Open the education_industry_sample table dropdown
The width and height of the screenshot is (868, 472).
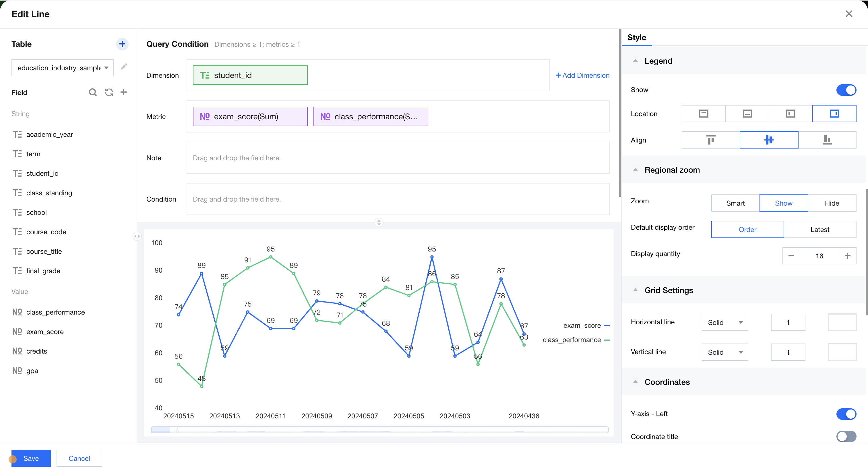(x=63, y=68)
